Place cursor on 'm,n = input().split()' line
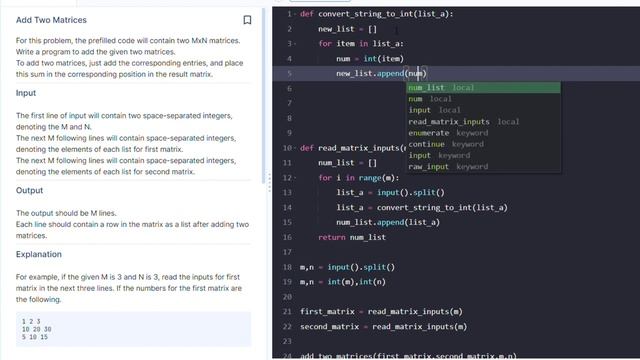This screenshot has width=640, height=360. pyautogui.click(x=347, y=267)
